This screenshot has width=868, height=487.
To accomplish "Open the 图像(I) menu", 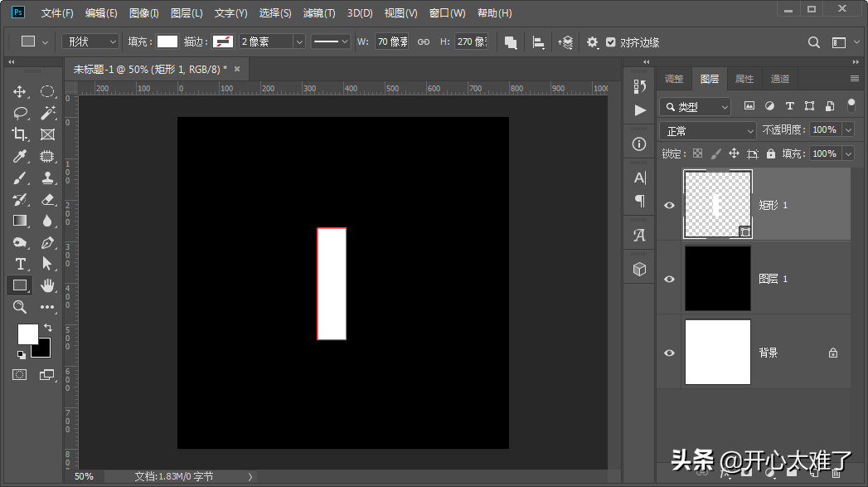I will (x=144, y=12).
